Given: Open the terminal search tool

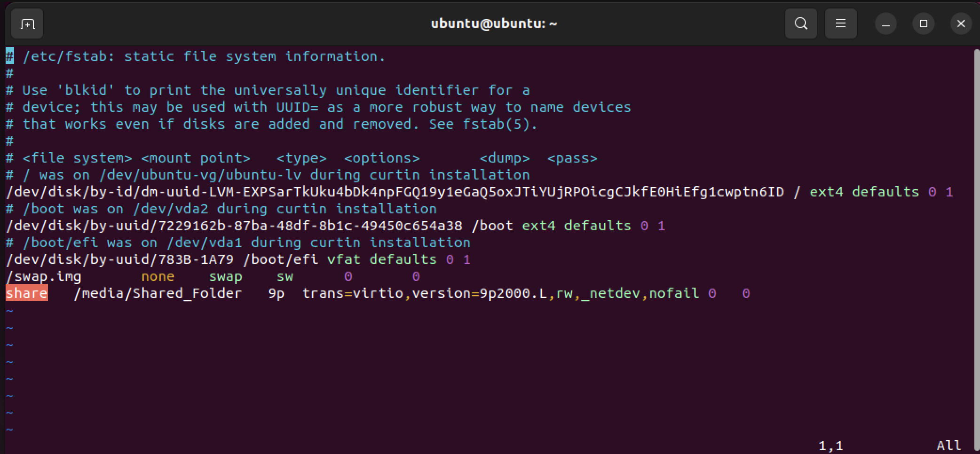Looking at the screenshot, I should (x=801, y=23).
